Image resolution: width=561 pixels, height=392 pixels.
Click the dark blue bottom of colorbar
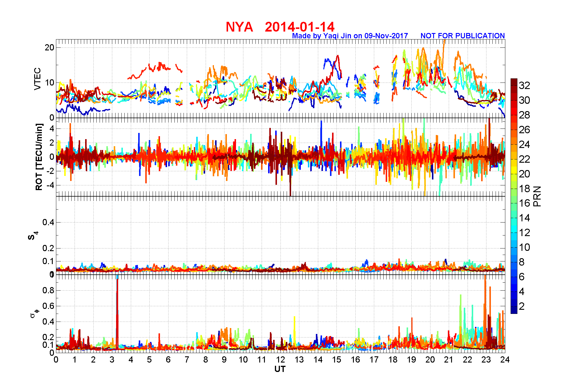coord(514,310)
